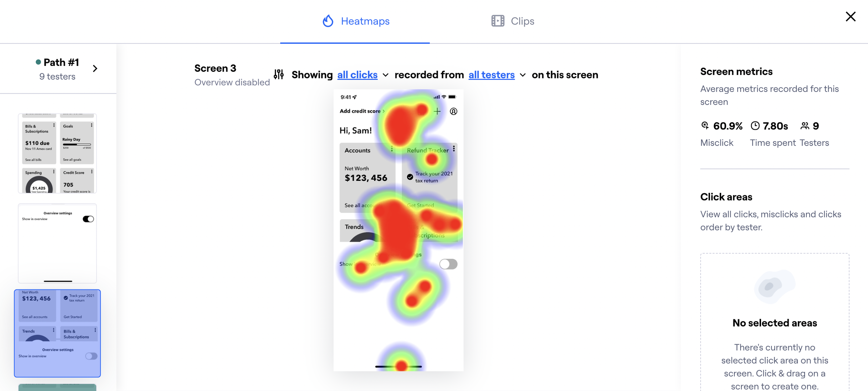868x391 pixels.
Task: Toggle switch in selected screen thumbnail
Action: click(x=91, y=356)
